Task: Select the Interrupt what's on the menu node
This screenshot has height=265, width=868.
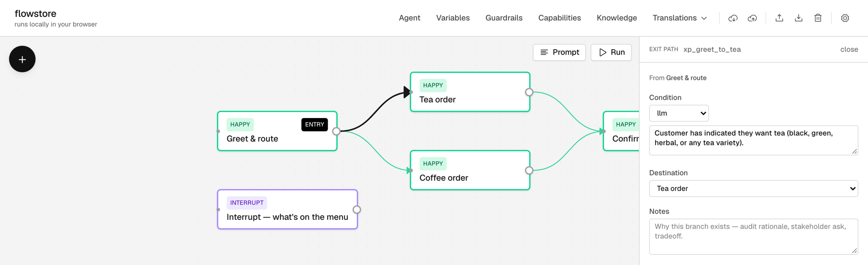Action: coord(287,209)
